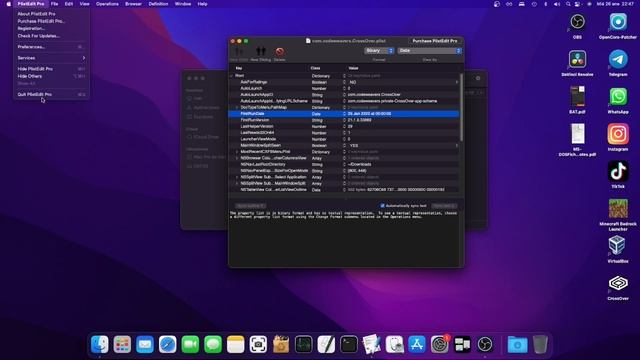The height and width of the screenshot is (360, 640).
Task: Open the View As Data dropdown
Action: tap(429, 51)
